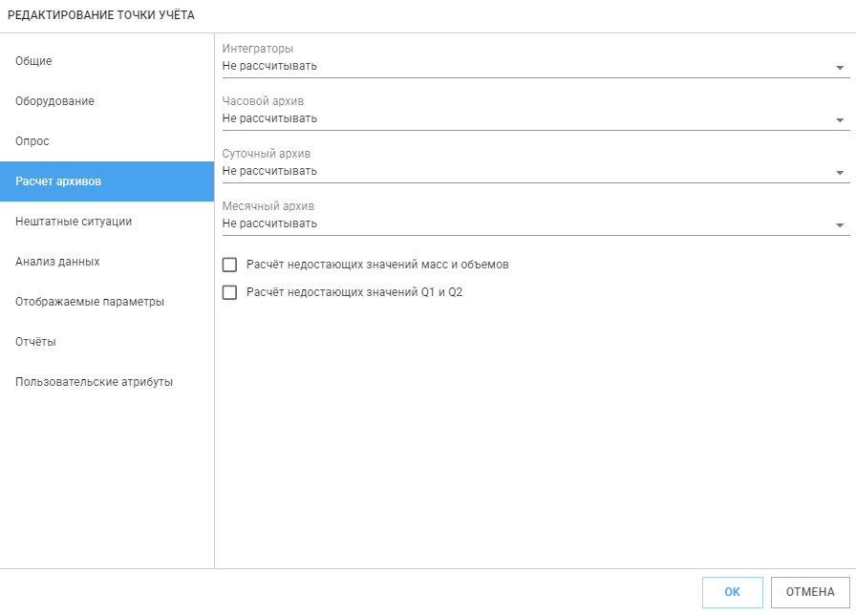Enable Расчёт недостающих значений масс и объемов
This screenshot has height=616, width=856.
coord(230,265)
